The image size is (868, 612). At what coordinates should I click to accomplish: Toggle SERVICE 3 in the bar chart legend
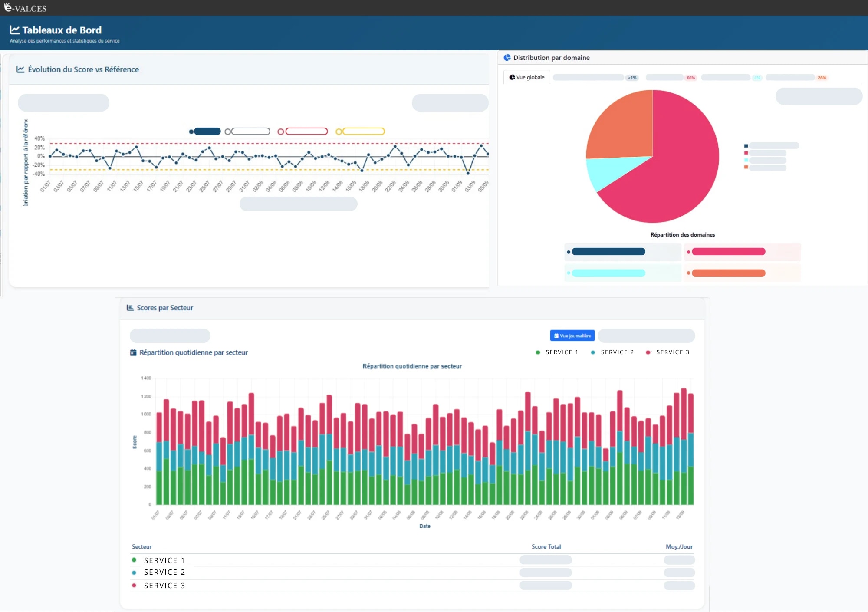pos(667,352)
